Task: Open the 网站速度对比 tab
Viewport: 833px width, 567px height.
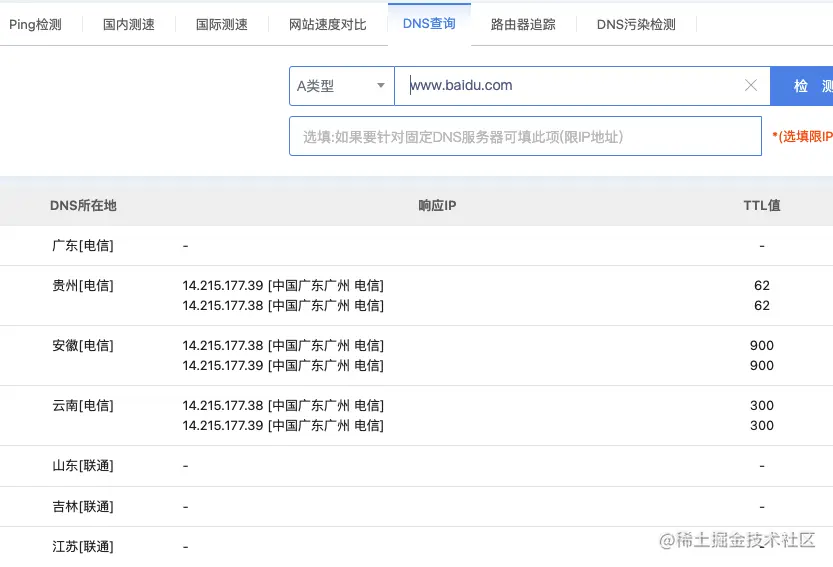Action: (x=327, y=24)
